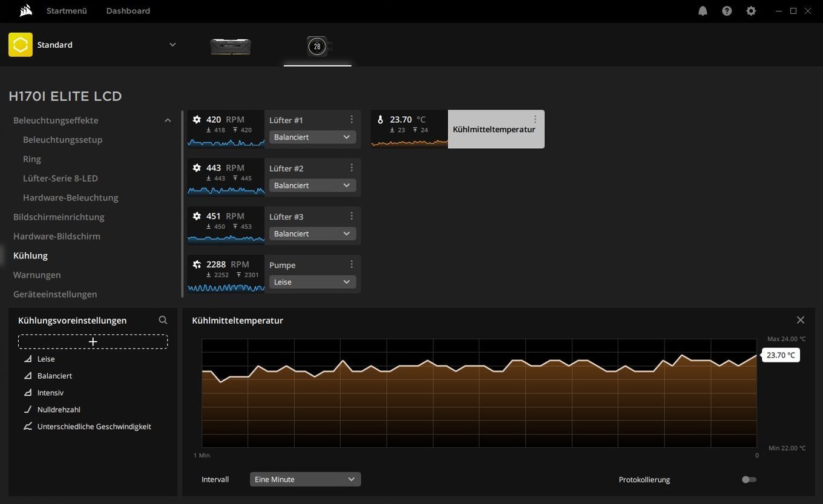Click the Kühlungsvoreinstellungen heading

(72, 321)
